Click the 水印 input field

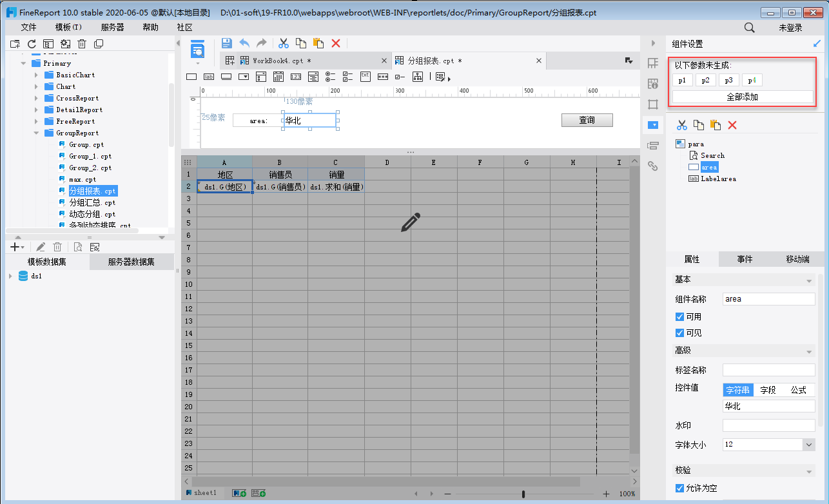(768, 425)
